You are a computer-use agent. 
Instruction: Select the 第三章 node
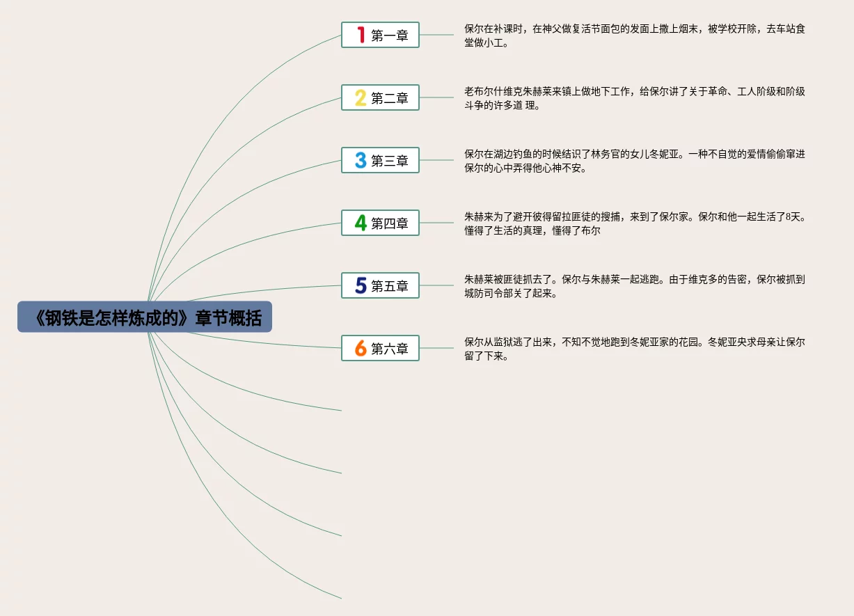[380, 160]
